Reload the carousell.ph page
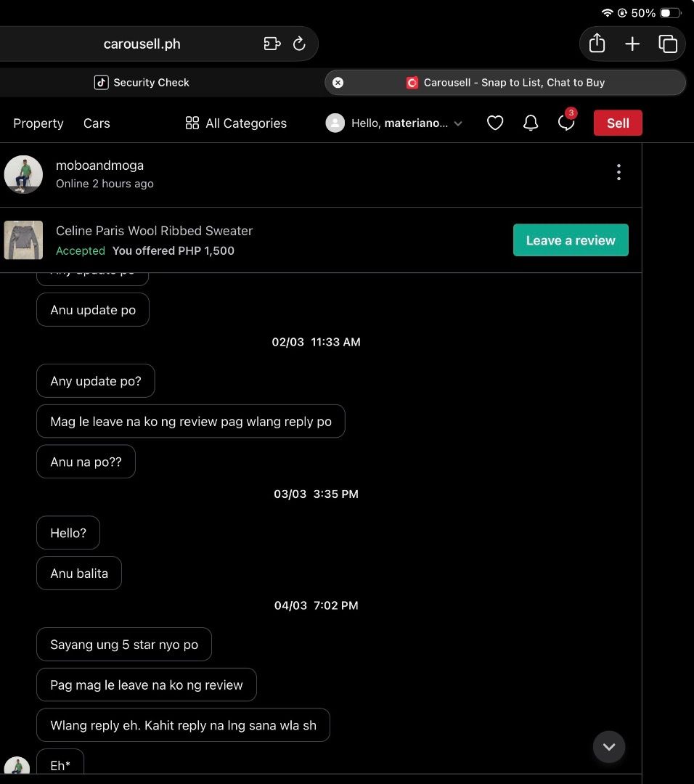The height and width of the screenshot is (784, 694). click(299, 44)
